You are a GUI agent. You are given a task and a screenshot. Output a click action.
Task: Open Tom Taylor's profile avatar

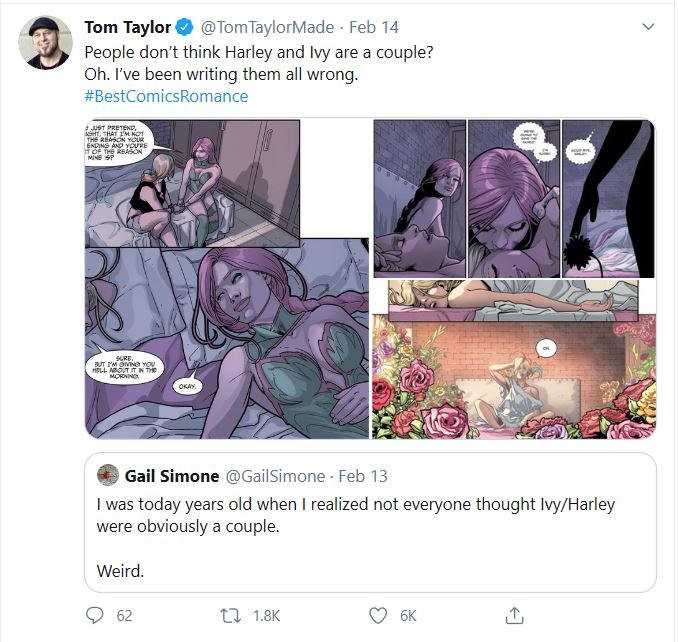(x=45, y=43)
